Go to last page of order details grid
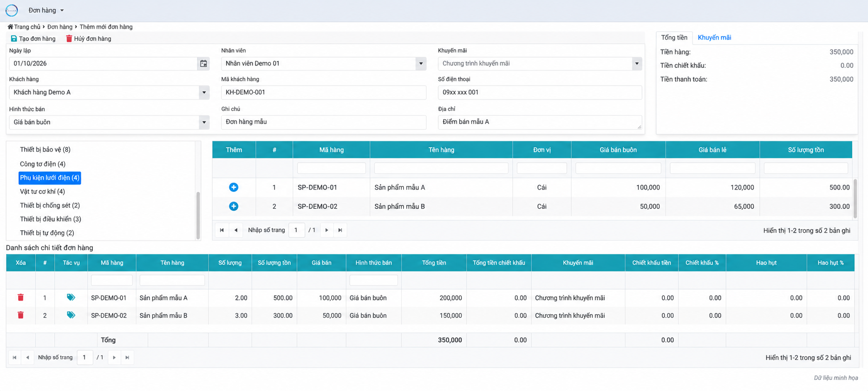868x391 pixels. pyautogui.click(x=127, y=358)
